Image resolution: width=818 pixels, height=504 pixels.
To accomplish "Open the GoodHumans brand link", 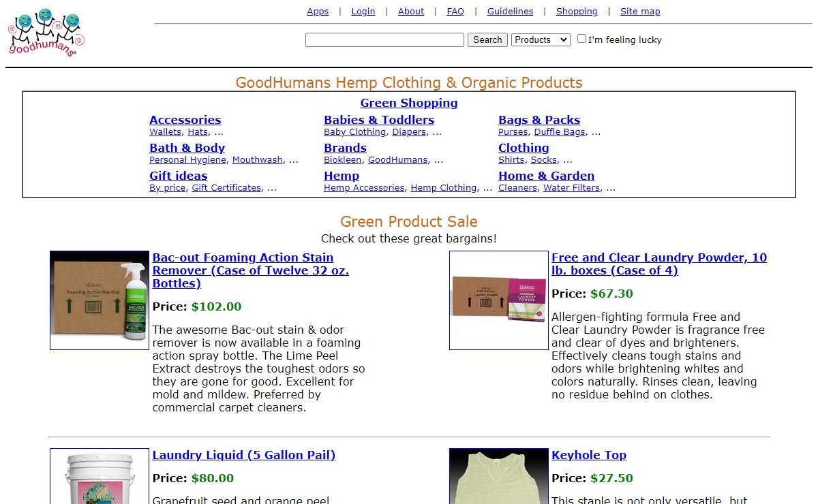I will coord(398,160).
